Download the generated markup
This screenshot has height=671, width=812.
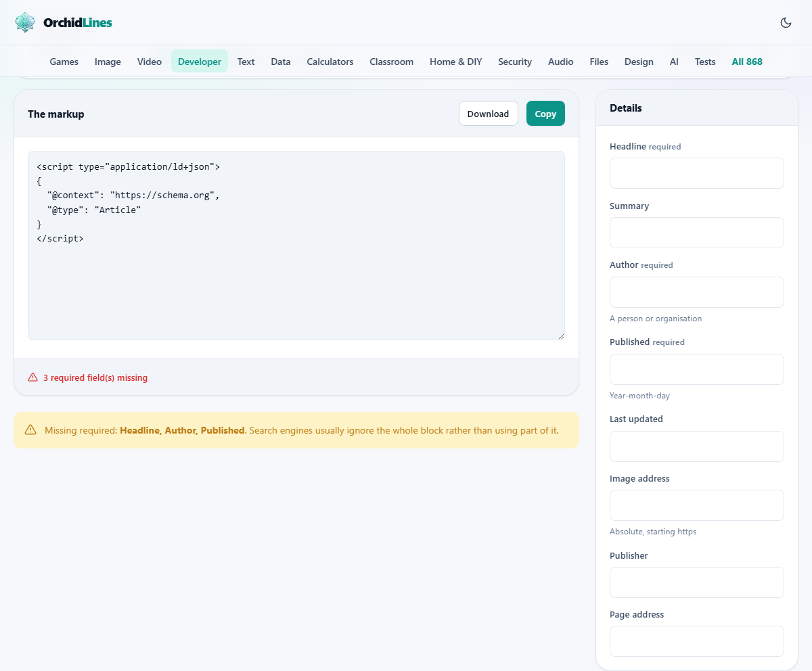[x=488, y=114]
